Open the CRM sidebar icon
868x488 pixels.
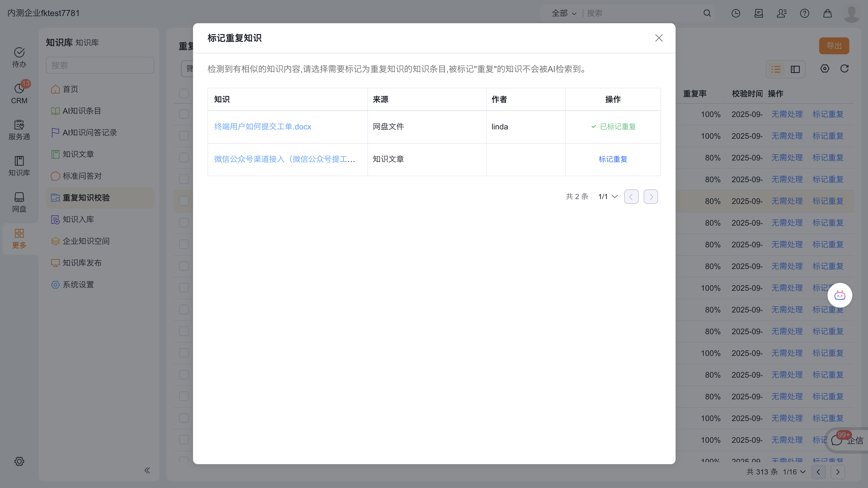point(19,93)
